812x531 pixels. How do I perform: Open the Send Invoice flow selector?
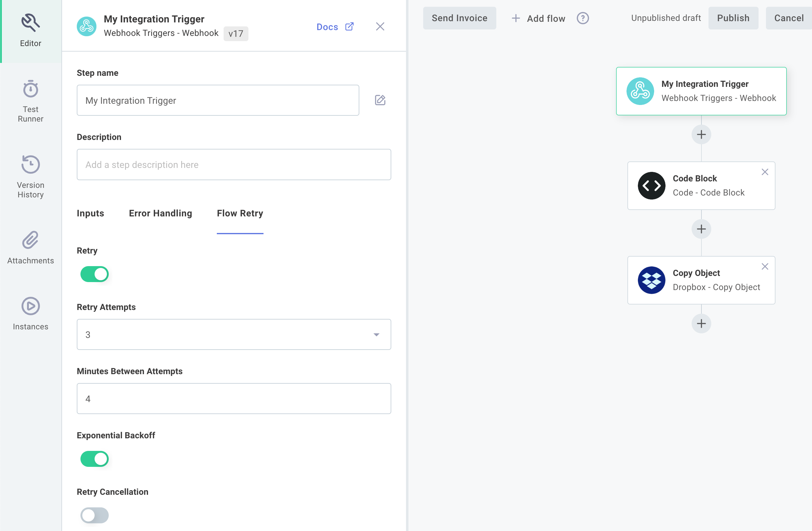point(459,18)
